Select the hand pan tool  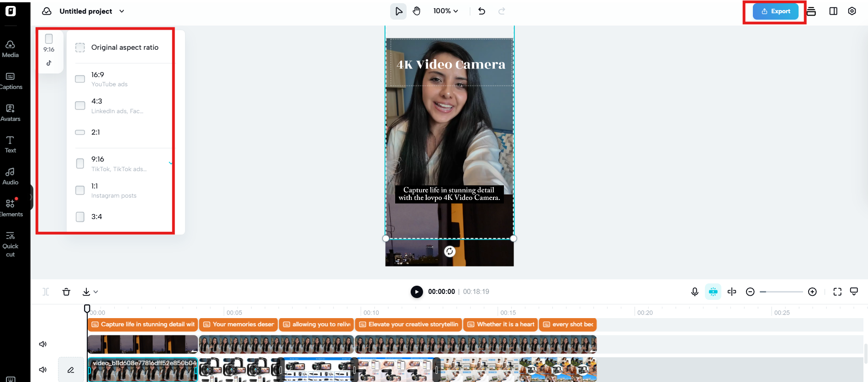pos(417,11)
